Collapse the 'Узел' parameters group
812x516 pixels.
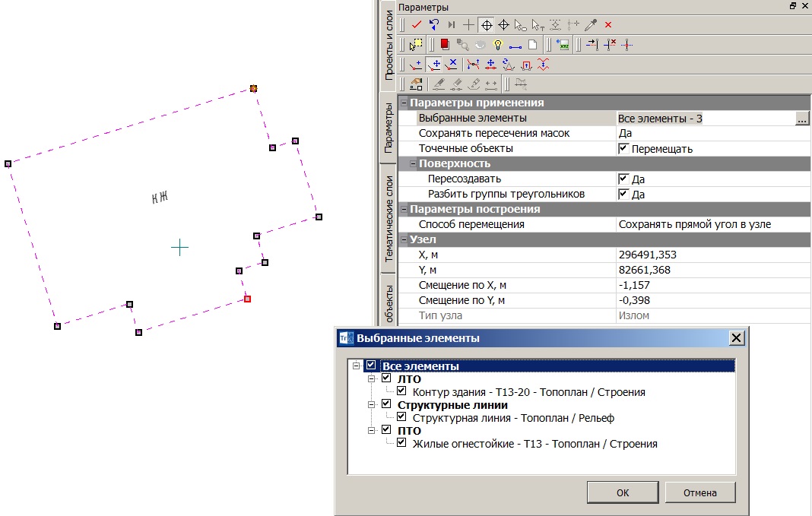point(404,239)
